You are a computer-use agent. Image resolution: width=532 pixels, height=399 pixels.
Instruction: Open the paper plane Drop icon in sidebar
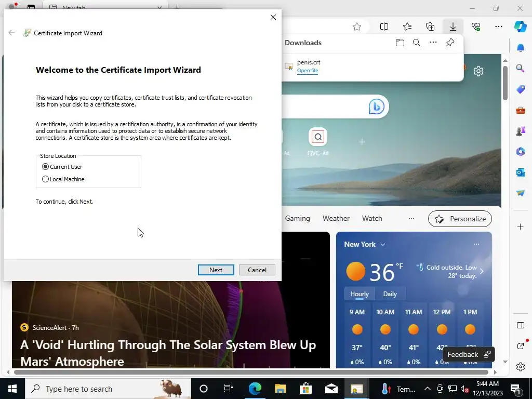[521, 193]
